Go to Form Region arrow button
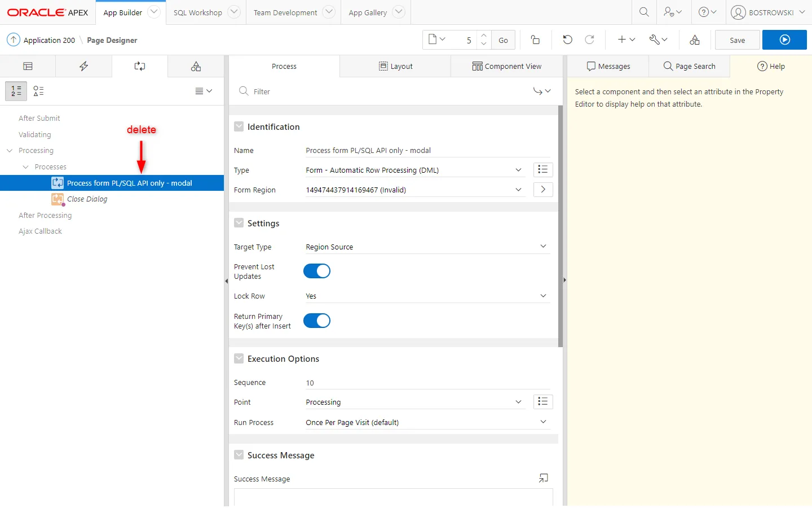Image resolution: width=812 pixels, height=508 pixels. (x=542, y=190)
